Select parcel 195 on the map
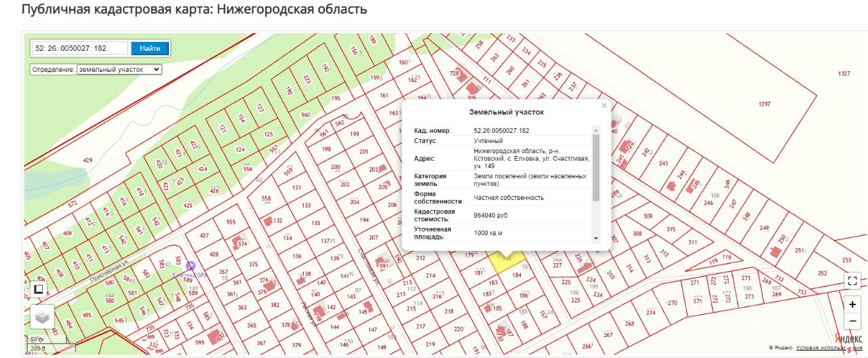This screenshot has height=358, width=868. point(335,98)
